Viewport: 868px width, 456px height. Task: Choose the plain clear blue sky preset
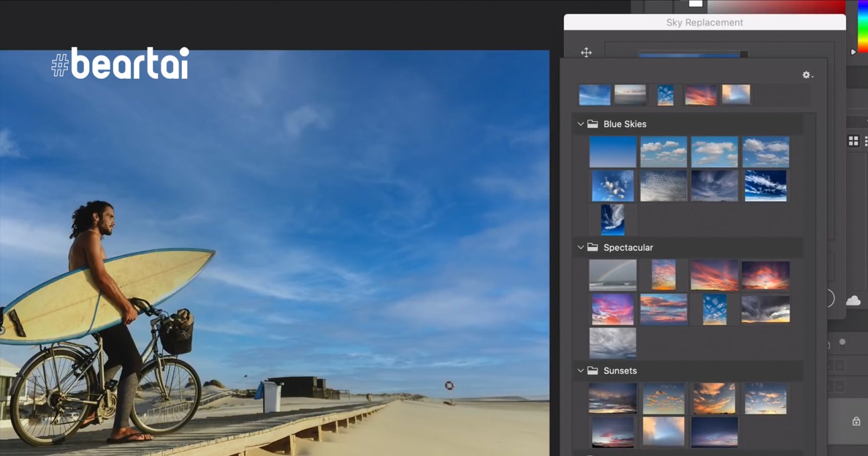tap(612, 151)
